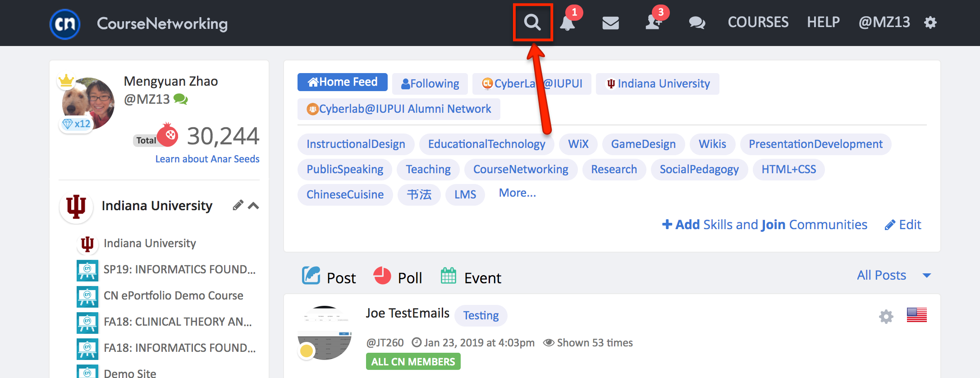Open the connection requests icon
The image size is (980, 378).
click(653, 23)
